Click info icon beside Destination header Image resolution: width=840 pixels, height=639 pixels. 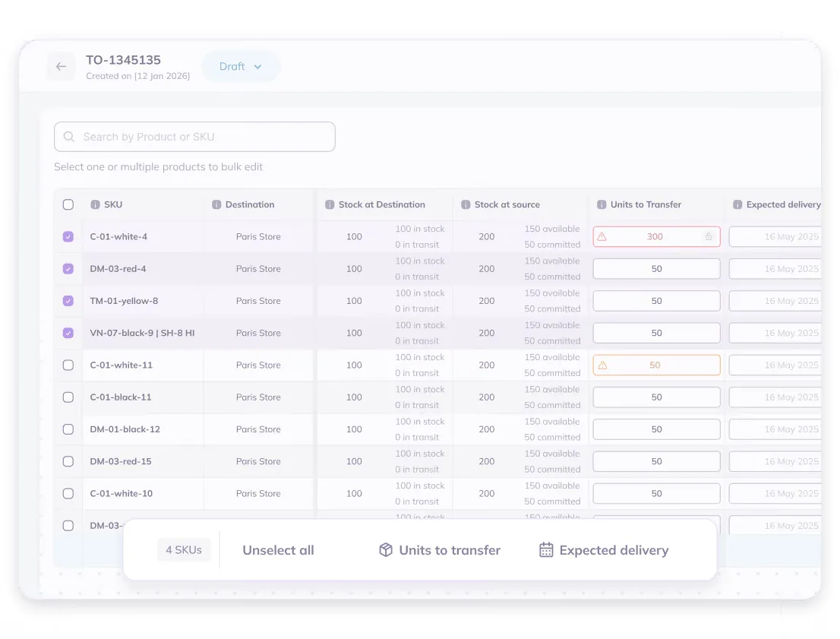(x=216, y=205)
